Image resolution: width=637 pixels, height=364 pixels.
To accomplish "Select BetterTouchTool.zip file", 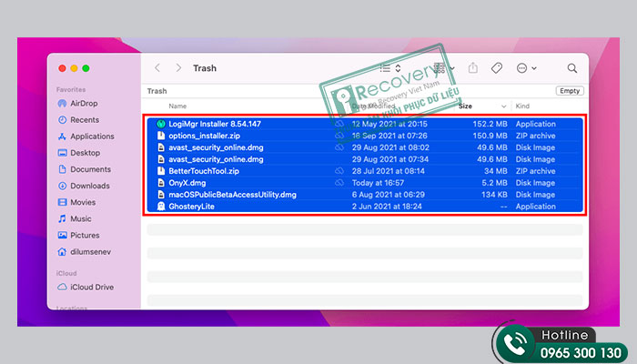I will (364, 171).
